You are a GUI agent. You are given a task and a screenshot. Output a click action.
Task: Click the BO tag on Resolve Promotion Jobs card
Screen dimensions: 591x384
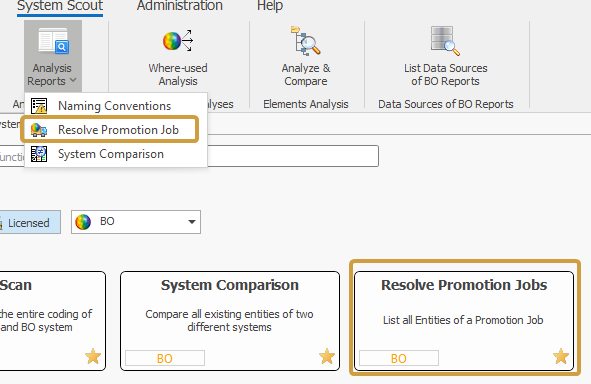pyautogui.click(x=399, y=358)
